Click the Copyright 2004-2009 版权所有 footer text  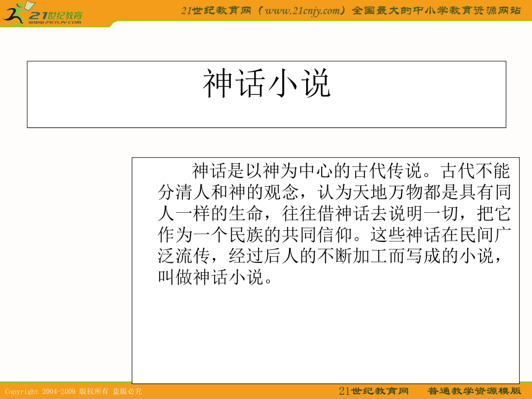pos(73,391)
